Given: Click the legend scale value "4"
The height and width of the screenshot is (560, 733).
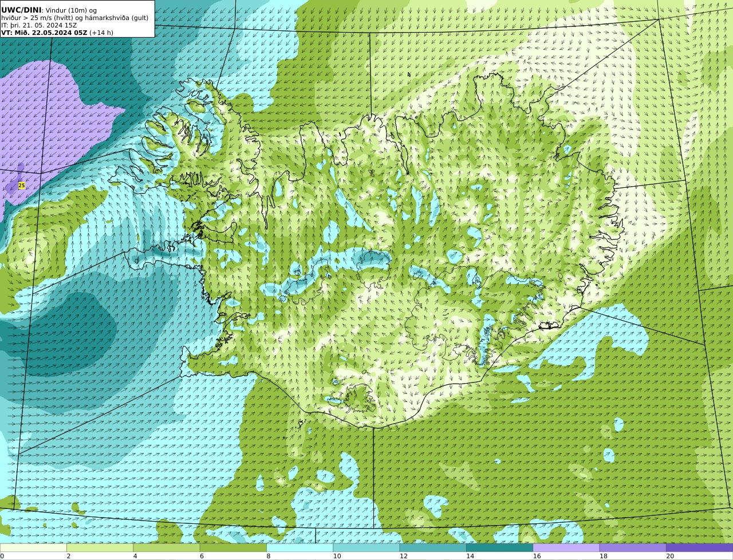Looking at the screenshot, I should click(x=135, y=556).
